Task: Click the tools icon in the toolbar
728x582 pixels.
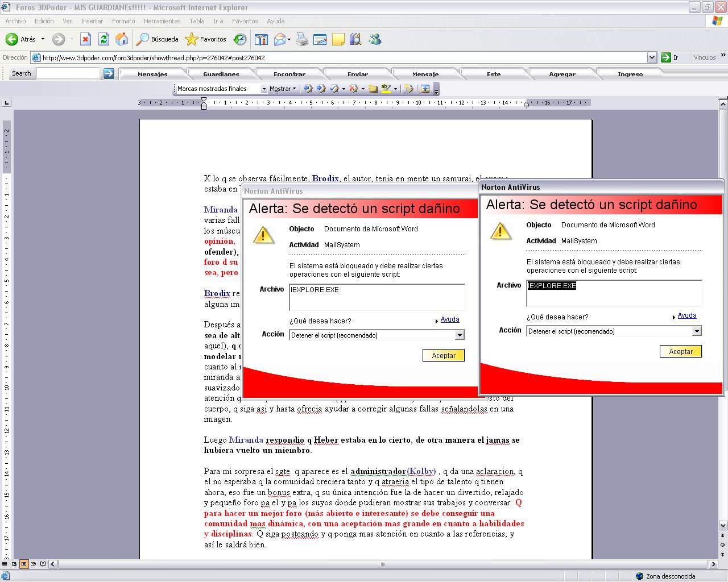Action: (261, 39)
